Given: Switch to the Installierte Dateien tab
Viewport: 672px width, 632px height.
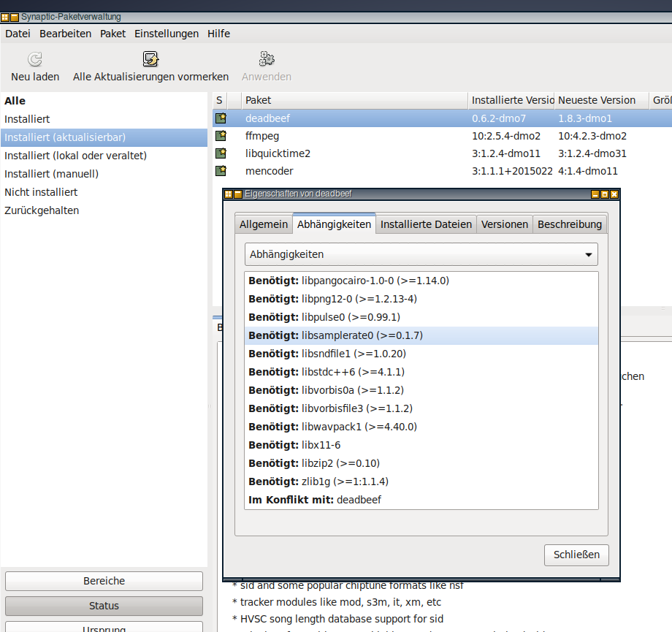Looking at the screenshot, I should point(426,224).
